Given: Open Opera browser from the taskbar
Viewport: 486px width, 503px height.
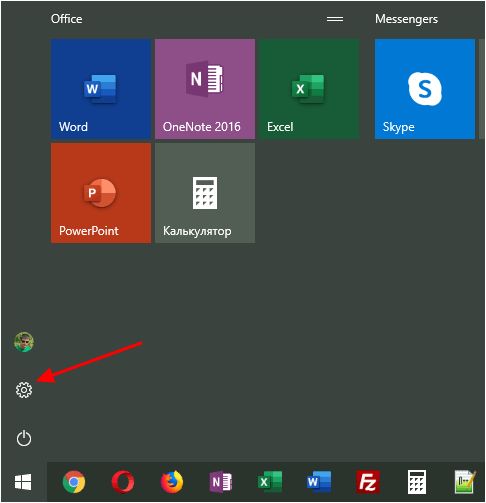Looking at the screenshot, I should click(123, 482).
